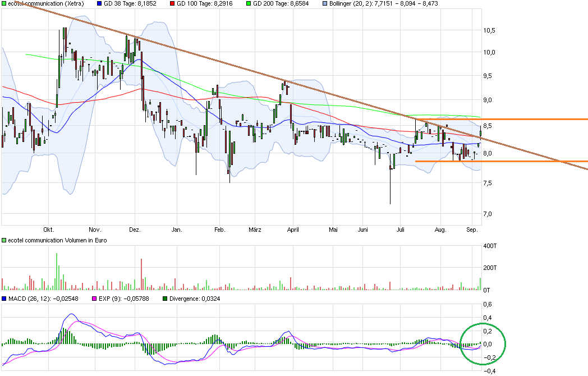Click the 'Jan.' month axis label
This screenshot has height=376, width=588.
coord(177,230)
